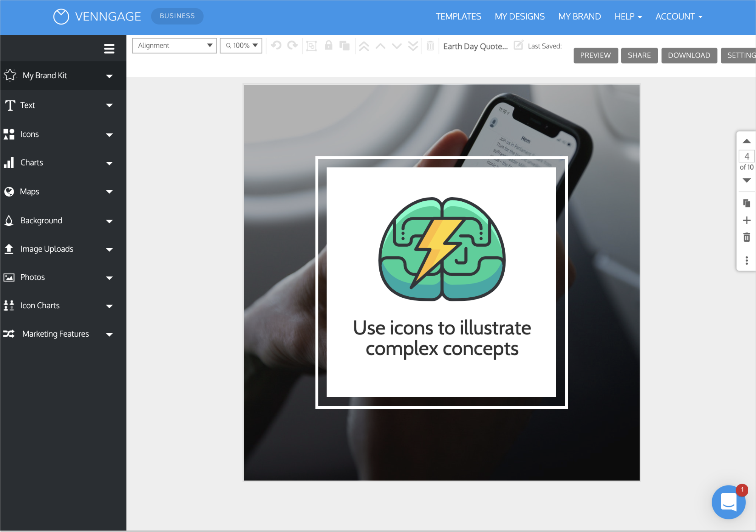Click the delete/trash icon in toolbar

[430, 45]
